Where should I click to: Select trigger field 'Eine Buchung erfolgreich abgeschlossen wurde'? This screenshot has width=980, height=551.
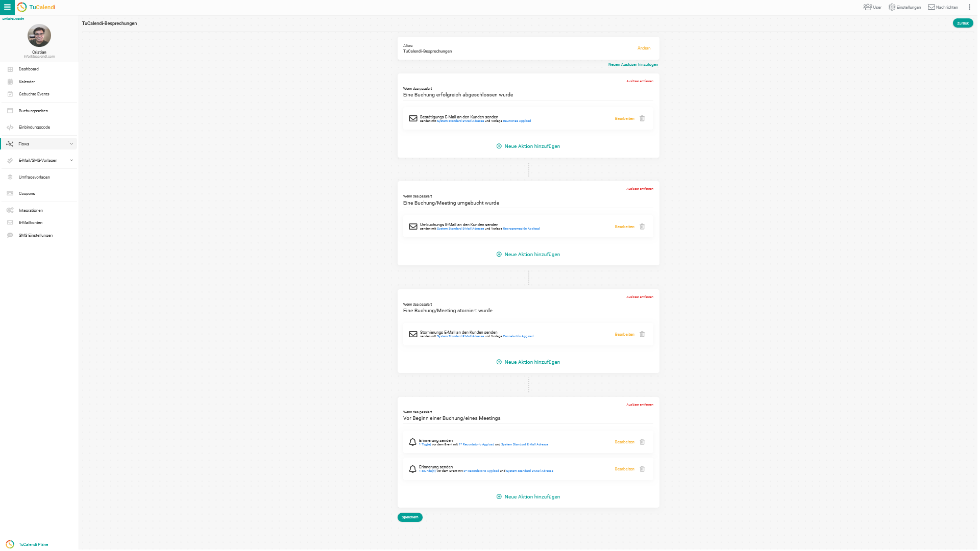[x=528, y=95]
